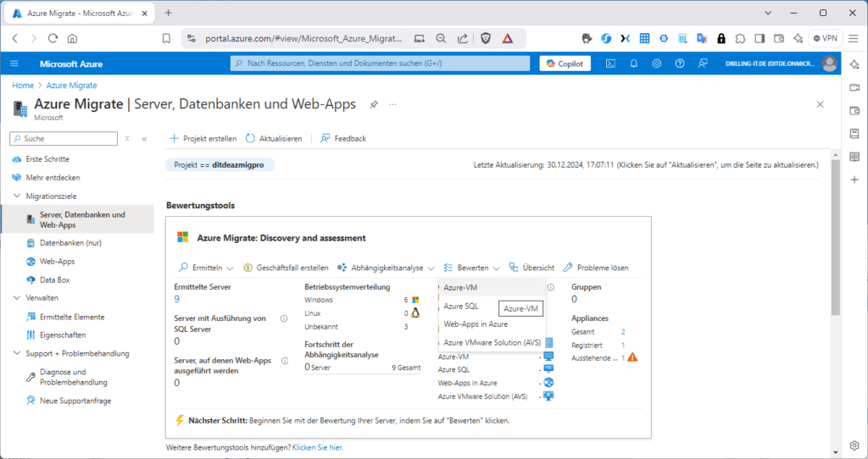868x459 pixels.
Task: Clear the sidebar search box
Action: click(127, 139)
